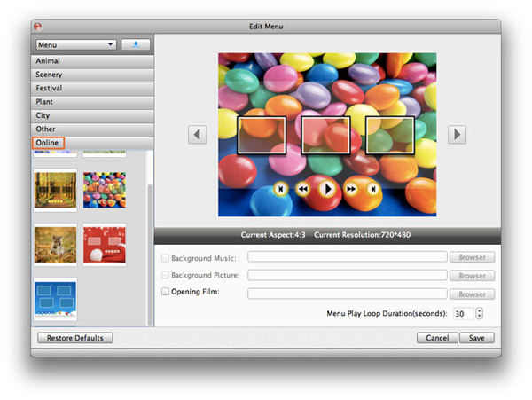This screenshot has width=532, height=400.
Task: Expand the Animal template category
Action: point(92,60)
